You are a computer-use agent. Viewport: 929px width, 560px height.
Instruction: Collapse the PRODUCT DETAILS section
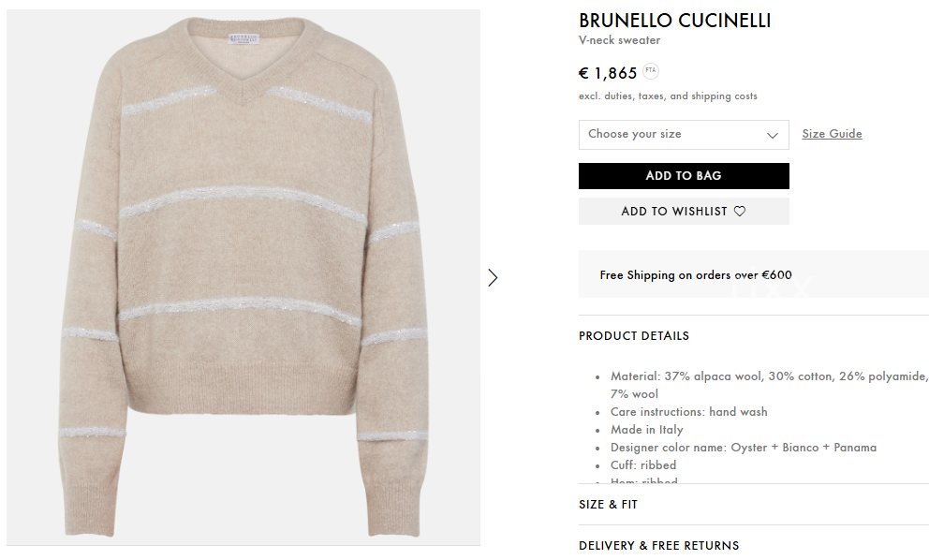click(x=634, y=336)
